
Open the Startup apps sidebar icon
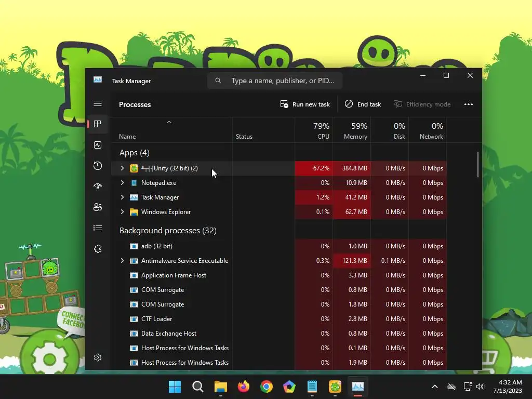pyautogui.click(x=98, y=187)
